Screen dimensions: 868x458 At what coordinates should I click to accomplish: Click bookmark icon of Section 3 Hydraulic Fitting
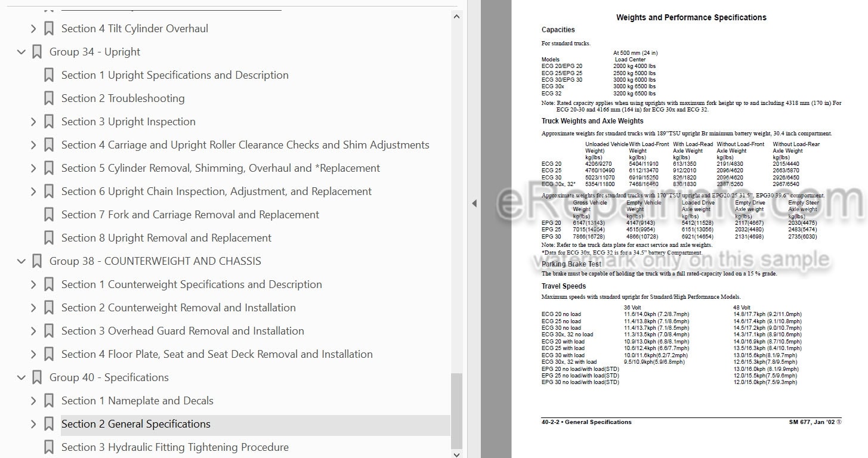[49, 447]
